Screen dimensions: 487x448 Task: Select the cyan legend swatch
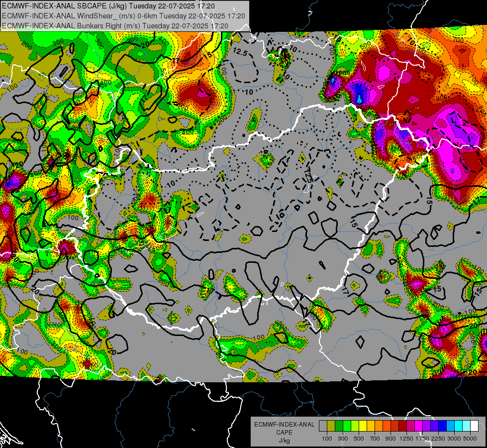[459, 426]
